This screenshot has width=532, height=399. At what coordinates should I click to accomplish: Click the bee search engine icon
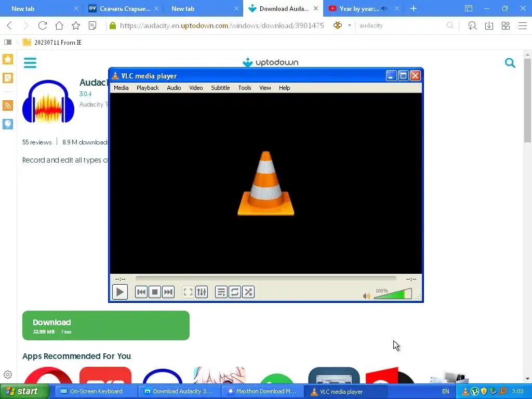[x=338, y=25]
